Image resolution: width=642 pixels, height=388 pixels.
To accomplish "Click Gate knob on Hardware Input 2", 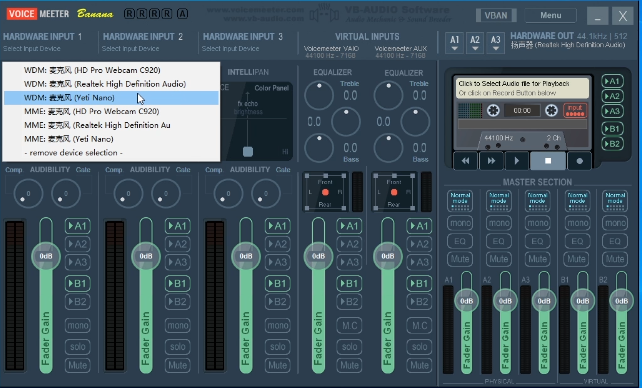I will pyautogui.click(x=166, y=194).
